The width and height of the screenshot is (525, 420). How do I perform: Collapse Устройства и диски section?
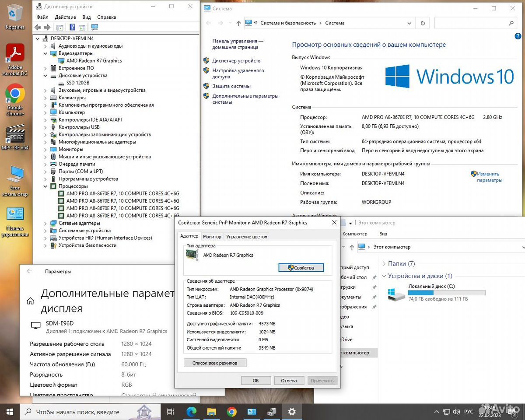pos(384,276)
